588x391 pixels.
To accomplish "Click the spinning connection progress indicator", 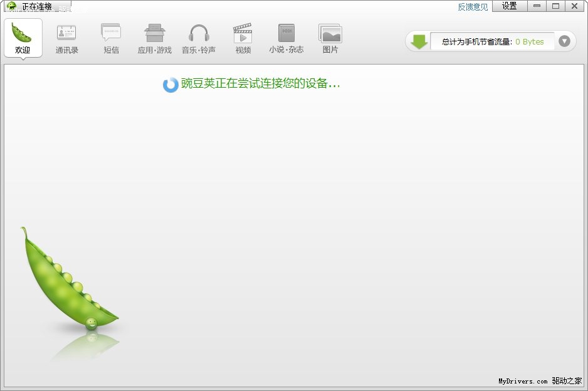I will coord(171,85).
